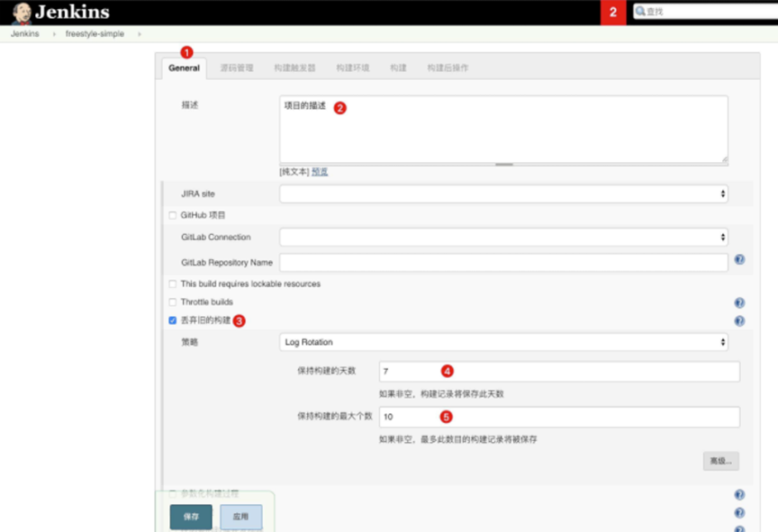Viewport: 778px width, 532px height.
Task: Switch to the 源码管理 tab
Action: pyautogui.click(x=237, y=68)
